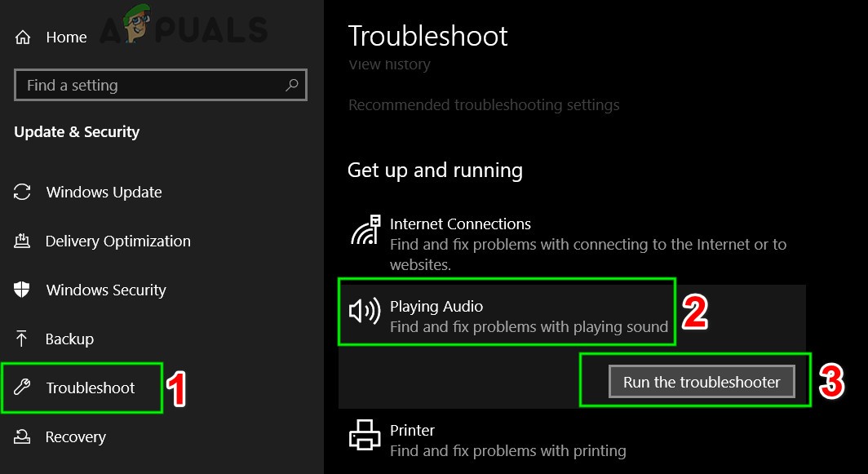The height and width of the screenshot is (474, 868).
Task: Click the Backup up-arrow icon
Action: 24,339
